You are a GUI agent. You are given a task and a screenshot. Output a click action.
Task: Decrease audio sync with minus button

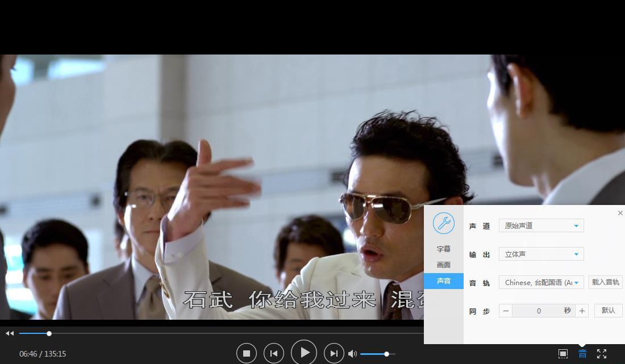[x=506, y=311]
